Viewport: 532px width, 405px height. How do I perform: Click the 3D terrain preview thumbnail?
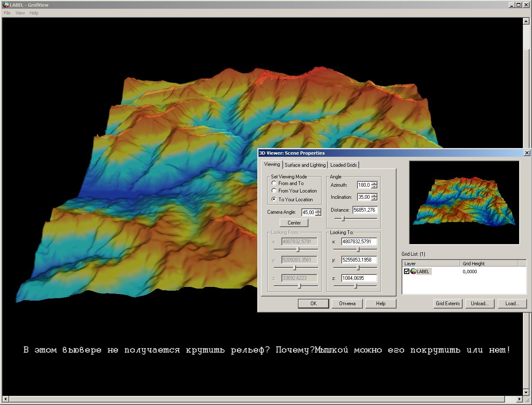(x=464, y=202)
